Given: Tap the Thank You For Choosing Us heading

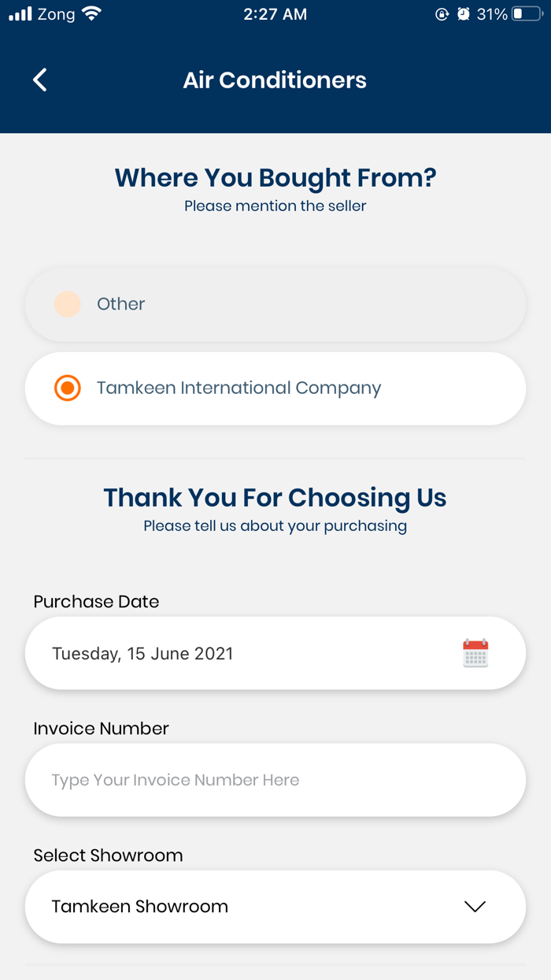Looking at the screenshot, I should pos(275,497).
